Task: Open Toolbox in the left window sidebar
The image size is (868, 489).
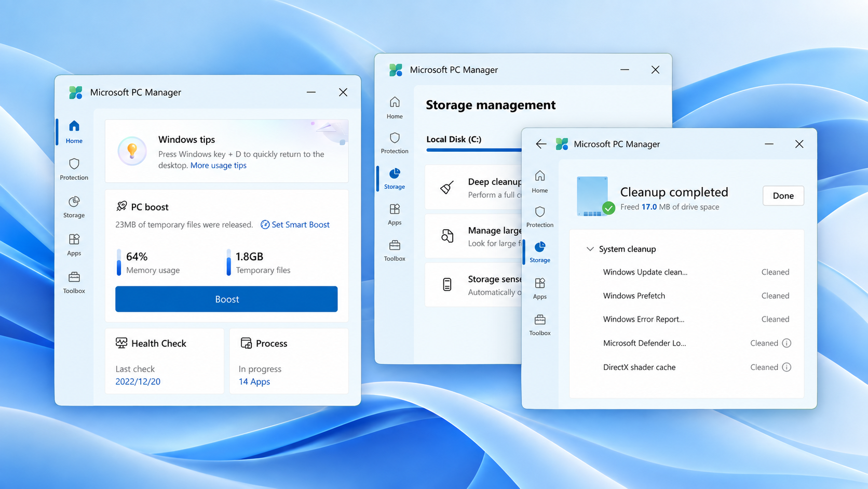Action: [74, 282]
